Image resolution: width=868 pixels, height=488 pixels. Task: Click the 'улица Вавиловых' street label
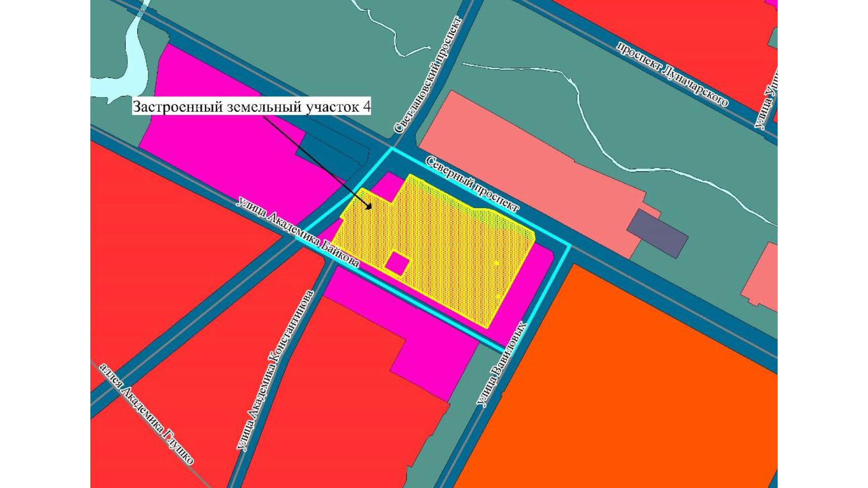pos(501,364)
